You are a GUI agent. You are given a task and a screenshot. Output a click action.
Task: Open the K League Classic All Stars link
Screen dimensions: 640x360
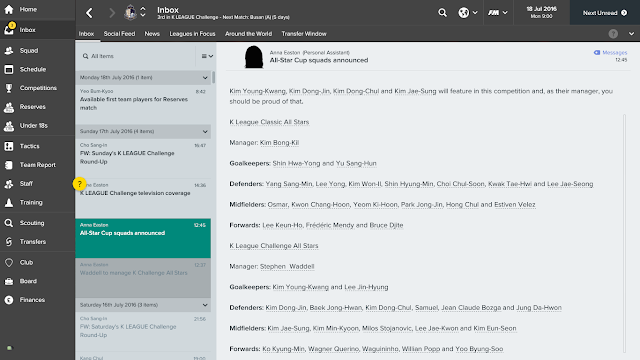pyautogui.click(x=269, y=122)
